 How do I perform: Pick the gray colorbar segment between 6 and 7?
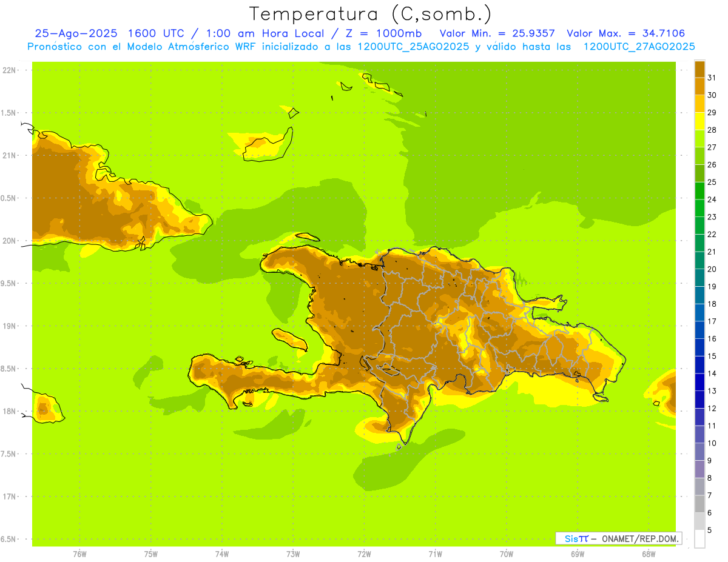click(699, 504)
